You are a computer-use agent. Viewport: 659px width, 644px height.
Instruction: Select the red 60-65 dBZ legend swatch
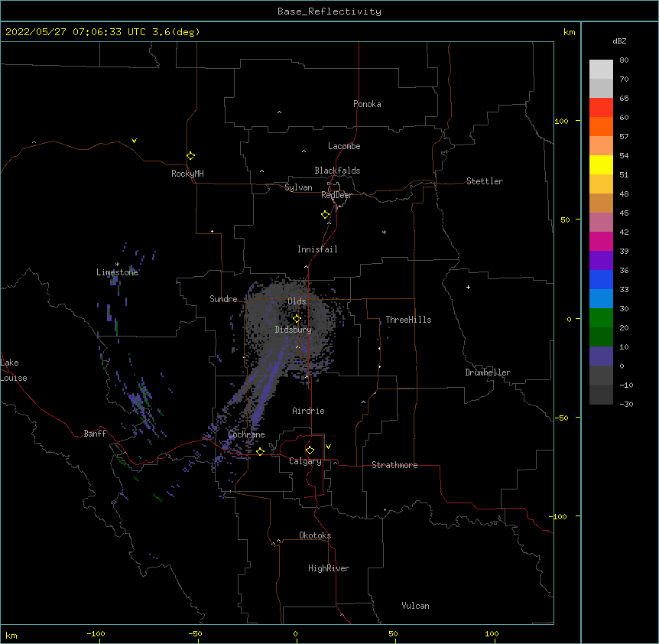601,108
